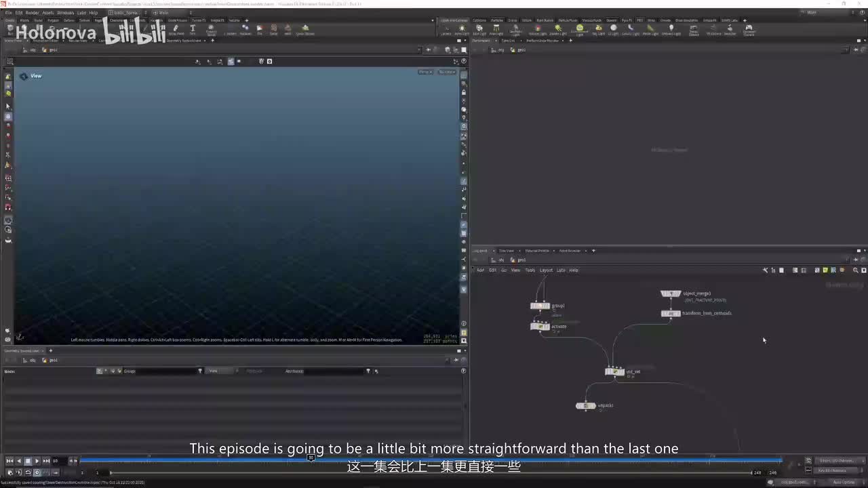The image size is (868, 488).
Task: Add a new pane tab beside Performance Monitor
Action: pyautogui.click(x=570, y=41)
